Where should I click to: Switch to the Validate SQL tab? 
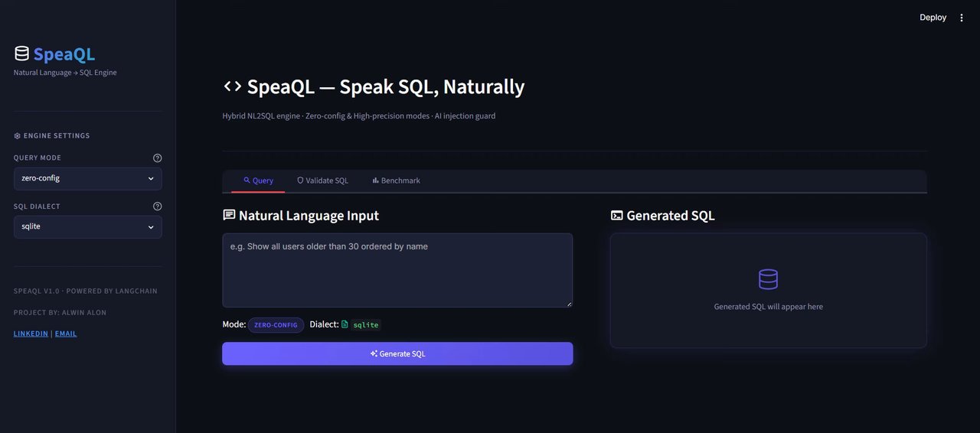click(x=322, y=181)
